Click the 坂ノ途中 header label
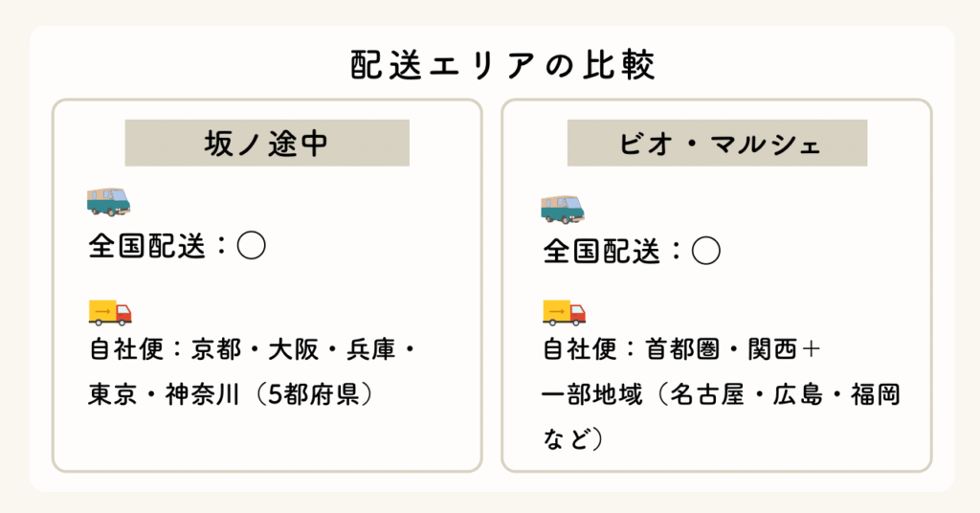The width and height of the screenshot is (980, 513). 267,144
